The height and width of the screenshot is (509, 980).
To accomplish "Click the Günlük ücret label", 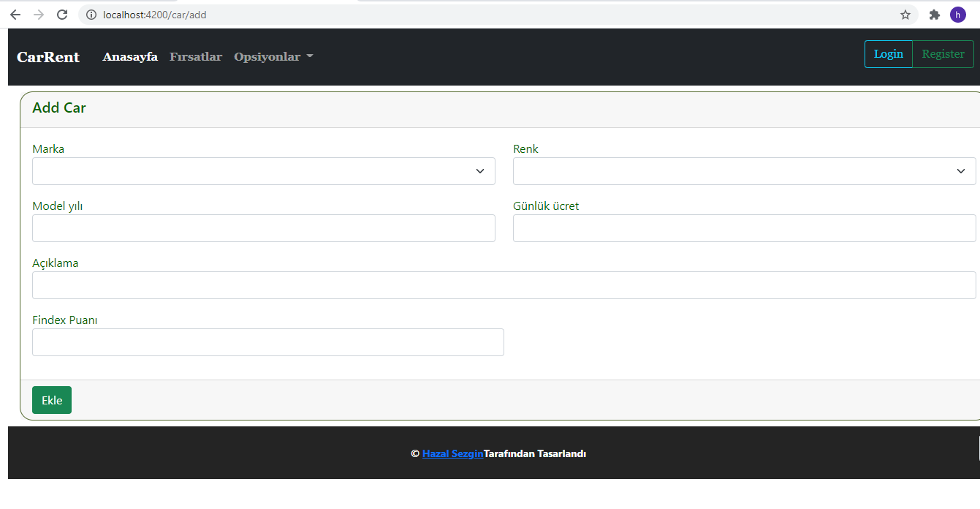I will 546,206.
